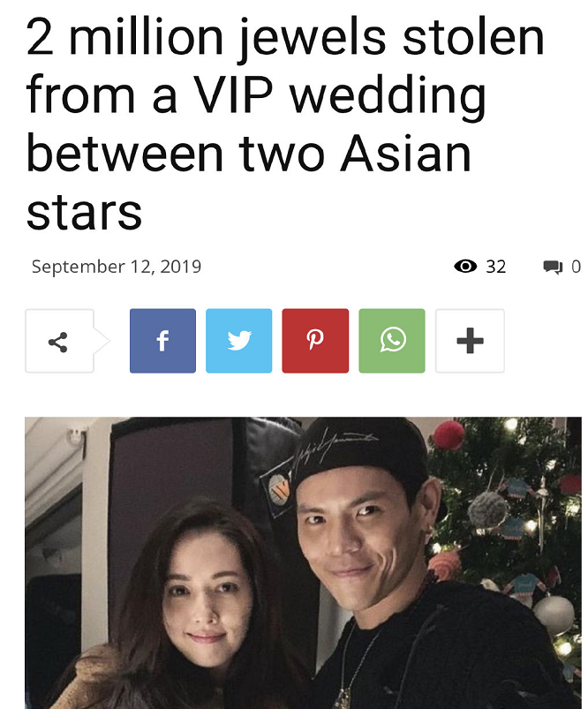Click the view count 32
The height and width of the screenshot is (709, 588).
[x=495, y=267]
